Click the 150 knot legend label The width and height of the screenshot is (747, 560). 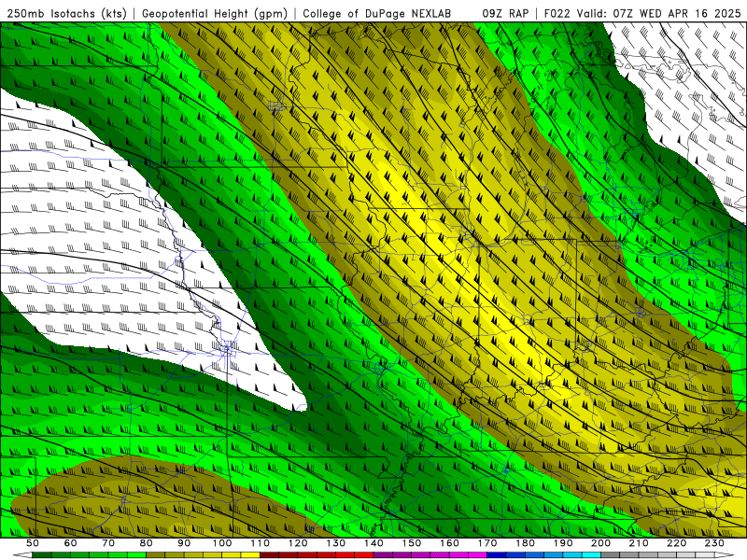click(x=412, y=543)
